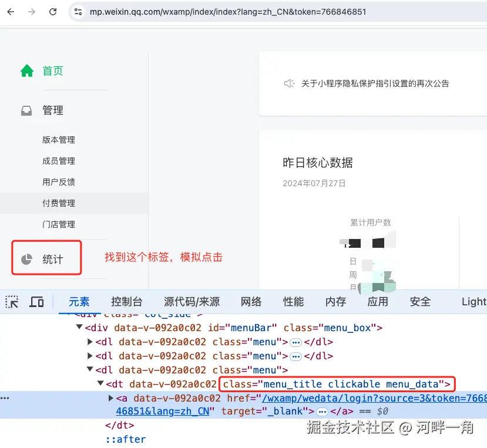Click class="menu_title clickable menu_data" attribute
The image size is (487, 448).
337,384
